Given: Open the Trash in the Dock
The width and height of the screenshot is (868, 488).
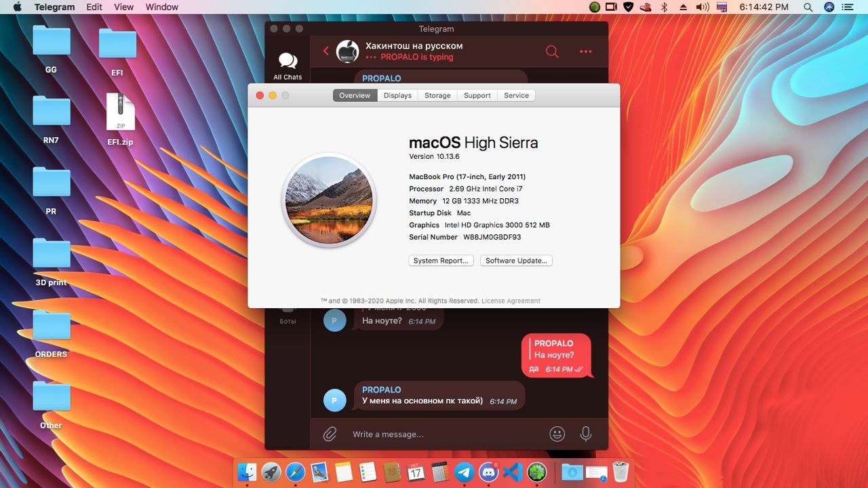Looking at the screenshot, I should click(x=620, y=472).
